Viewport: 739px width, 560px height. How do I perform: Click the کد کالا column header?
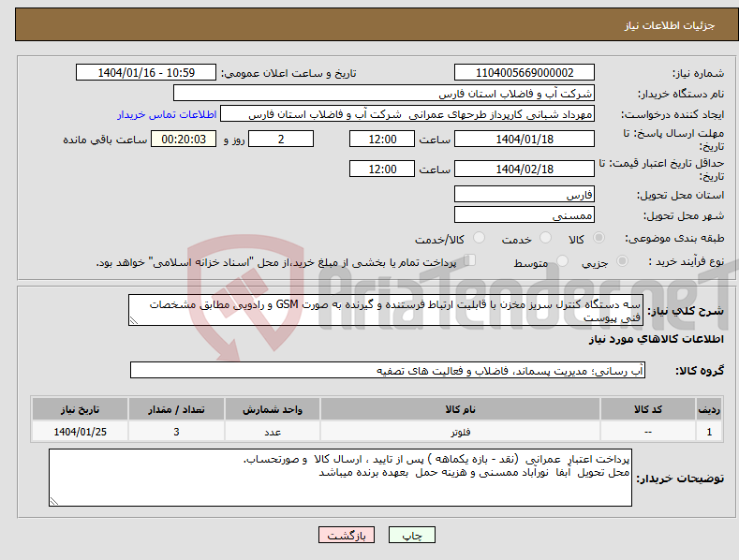[x=648, y=409]
